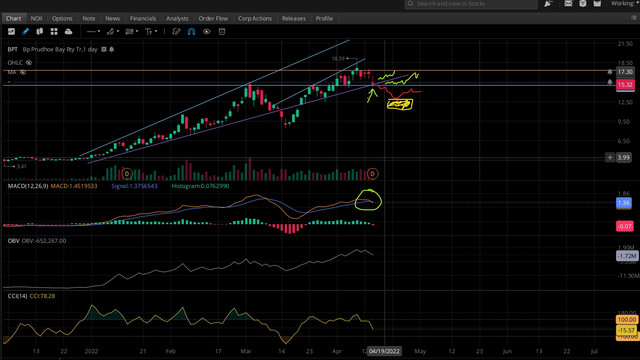Delete drawings with the trash icon
Viewport: 640px width, 360px height.
pyautogui.click(x=222, y=31)
